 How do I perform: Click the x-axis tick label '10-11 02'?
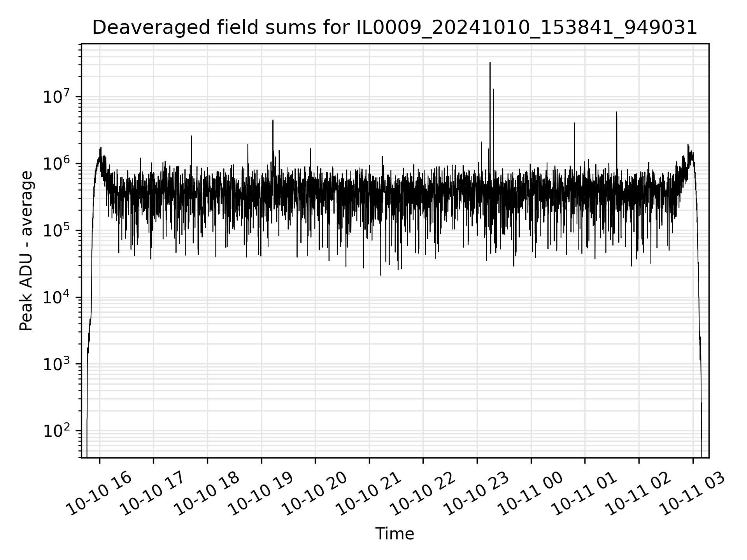638,494
